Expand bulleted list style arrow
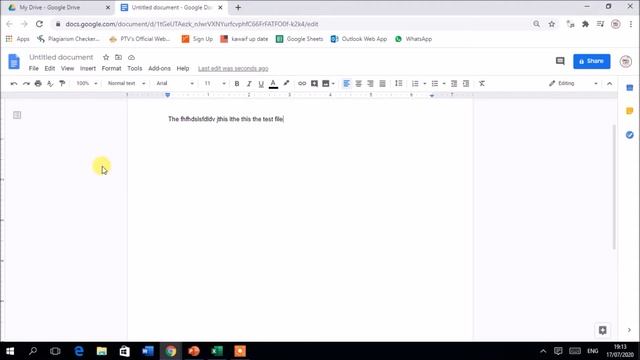The width and height of the screenshot is (640, 360). tap(444, 84)
